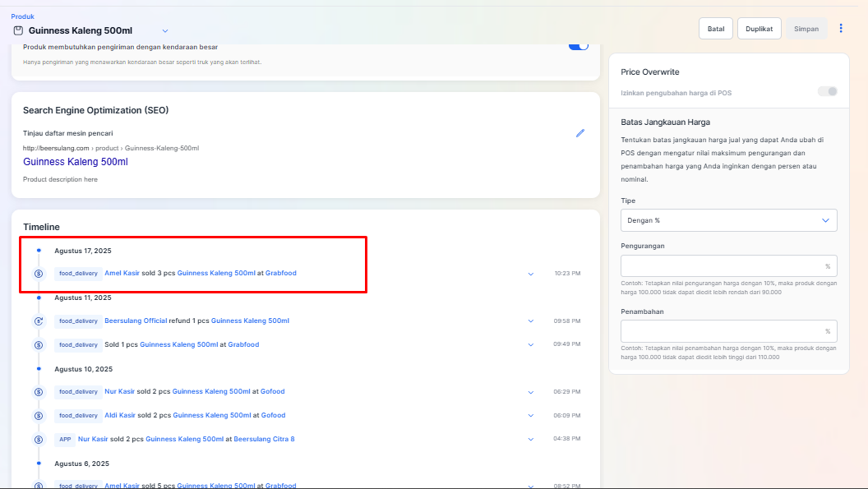This screenshot has height=489, width=868.
Task: Click the Batal button
Action: pos(716,29)
